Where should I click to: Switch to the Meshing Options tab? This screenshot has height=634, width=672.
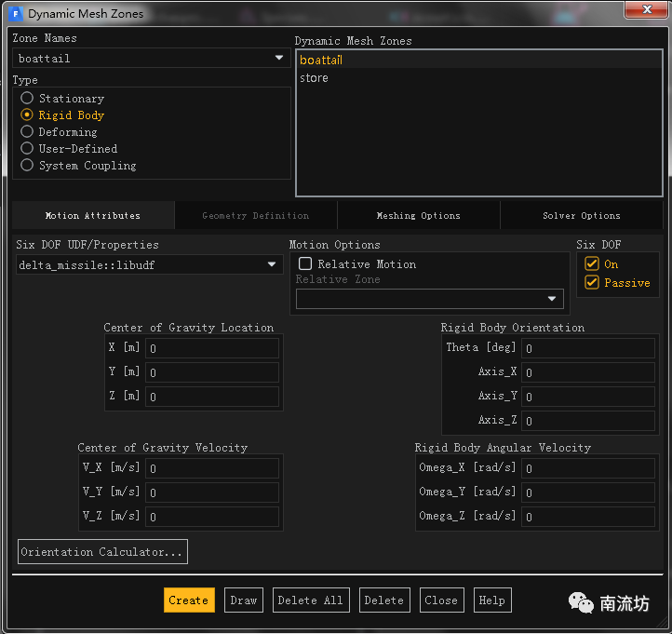[418, 216]
